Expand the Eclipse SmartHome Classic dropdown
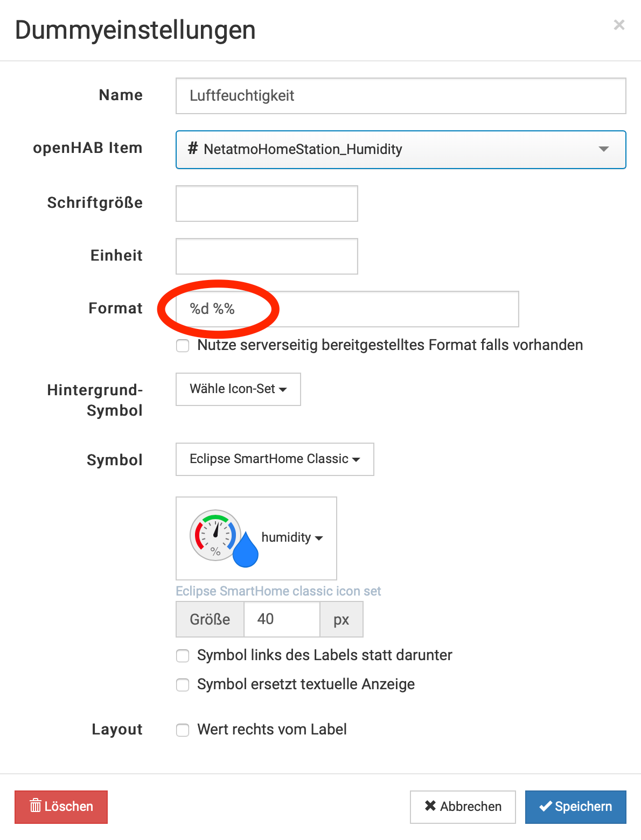The width and height of the screenshot is (641, 840). click(x=275, y=459)
